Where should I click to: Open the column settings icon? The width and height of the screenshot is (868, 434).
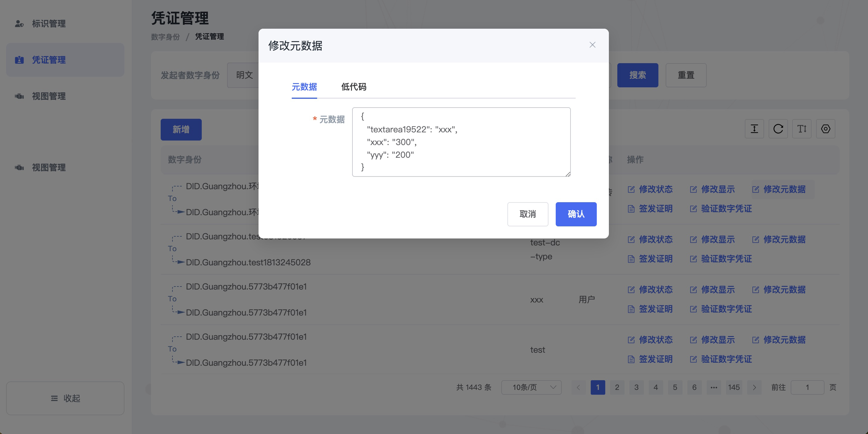coord(825,128)
